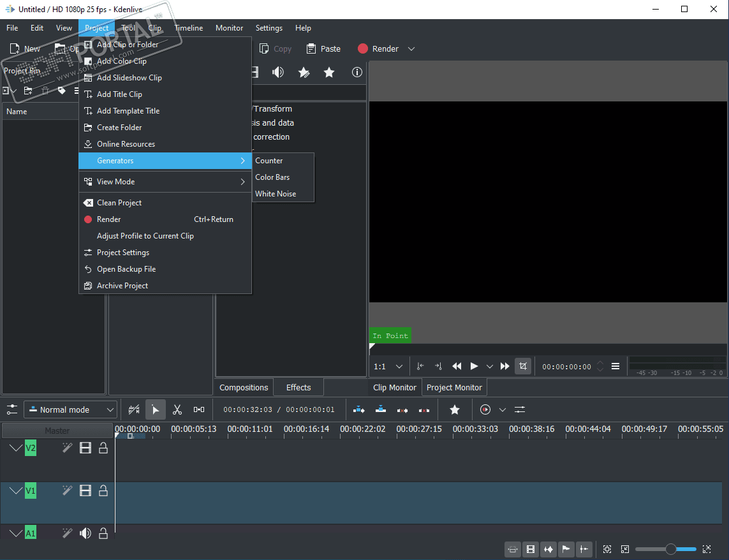Toggle timeline snap button

coord(584,549)
